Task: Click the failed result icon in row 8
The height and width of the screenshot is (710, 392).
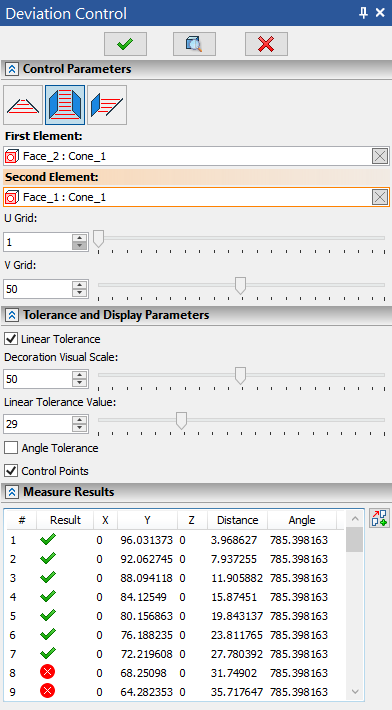Action: coord(48,673)
